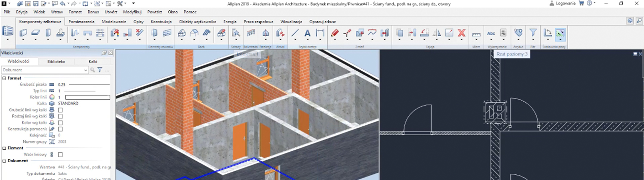The height and width of the screenshot is (180, 644).
Task: Select the mirror tool in Edycja group
Action: coord(437,33)
